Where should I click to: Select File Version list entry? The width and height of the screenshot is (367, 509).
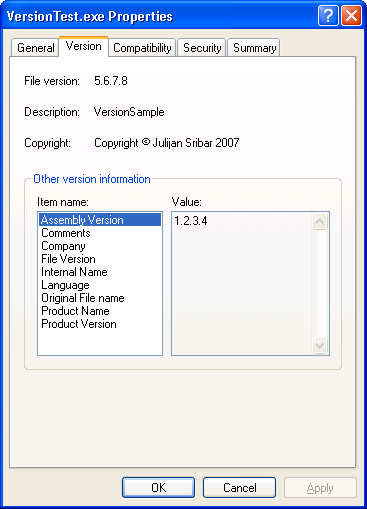point(100,259)
